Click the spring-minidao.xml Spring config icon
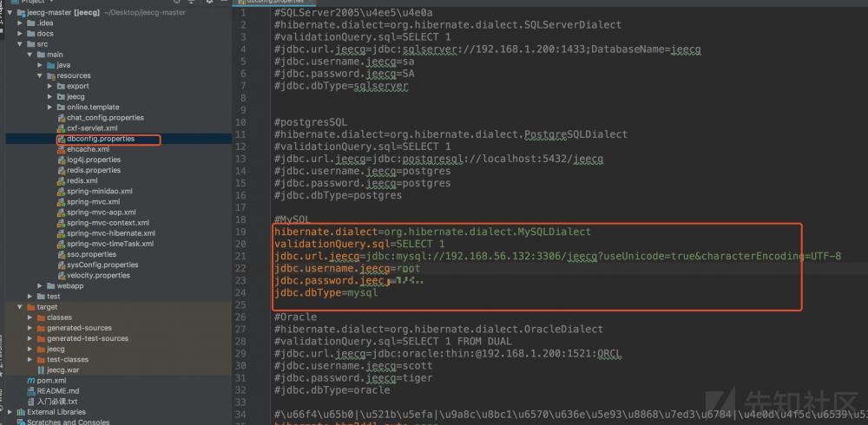Viewport: 868px width, 425px height. (x=61, y=191)
